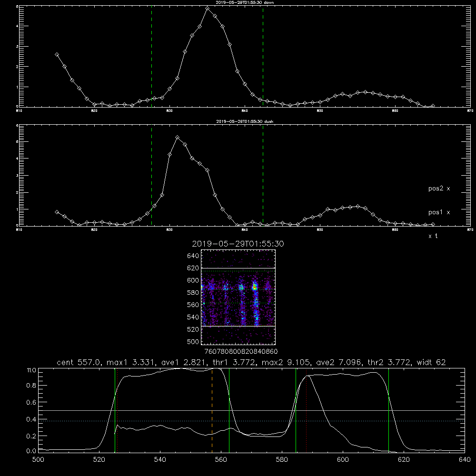Click the solid horizontal 0.5 line in bottom plot
Viewport: 476px width, 476px height.
(x=251, y=410)
